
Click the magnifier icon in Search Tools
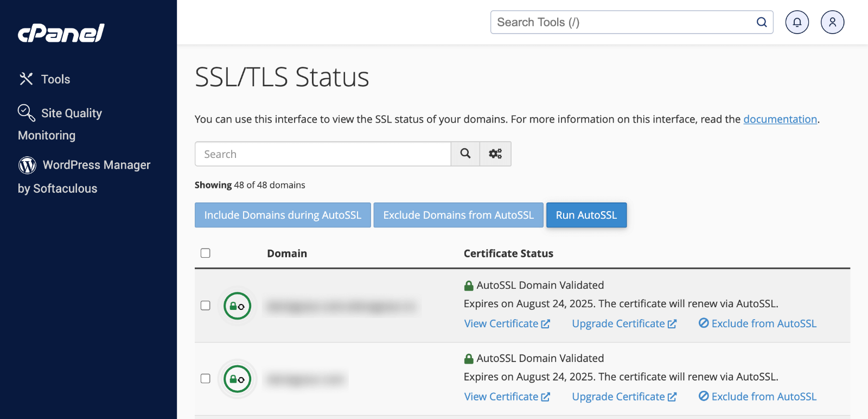point(762,22)
